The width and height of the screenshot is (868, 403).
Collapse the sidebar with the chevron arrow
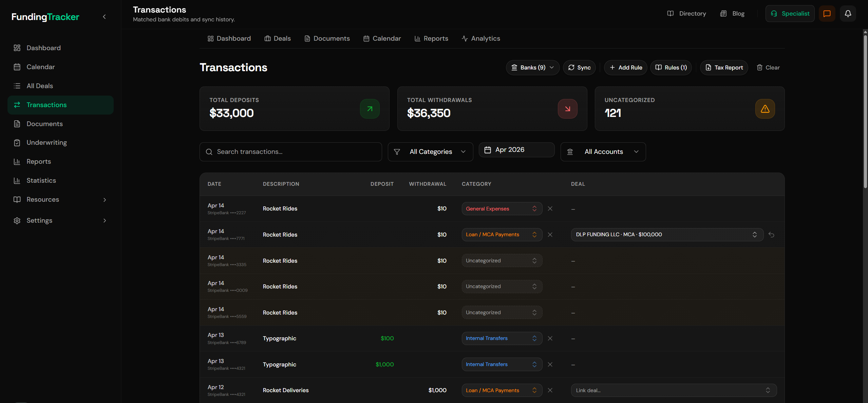[105, 17]
